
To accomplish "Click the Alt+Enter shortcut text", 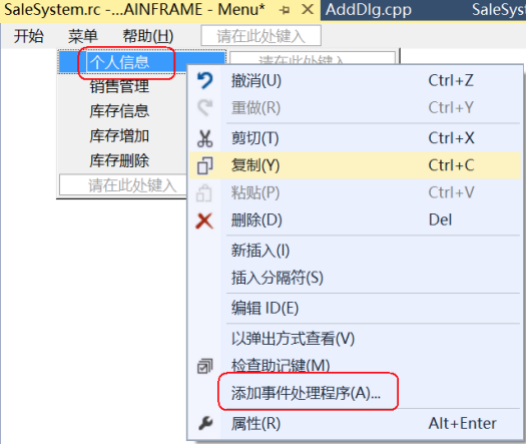I will 462,423.
